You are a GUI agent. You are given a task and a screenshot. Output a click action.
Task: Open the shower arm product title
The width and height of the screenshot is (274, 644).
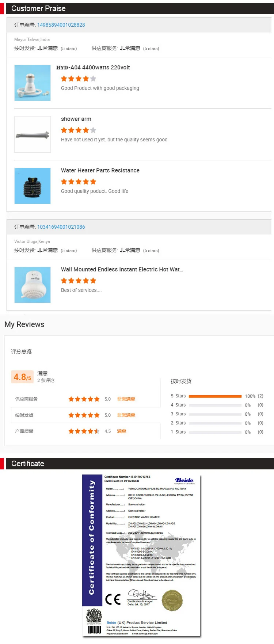click(x=76, y=119)
